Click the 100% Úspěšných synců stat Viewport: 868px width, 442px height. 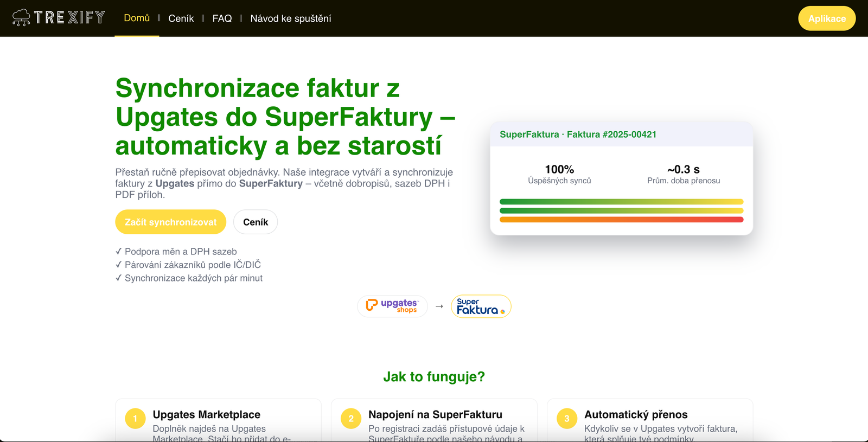pyautogui.click(x=559, y=174)
